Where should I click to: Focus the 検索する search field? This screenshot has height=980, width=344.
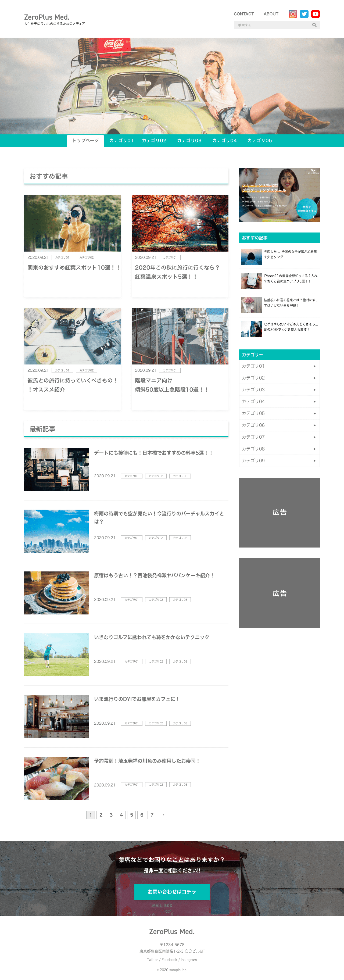point(272,25)
